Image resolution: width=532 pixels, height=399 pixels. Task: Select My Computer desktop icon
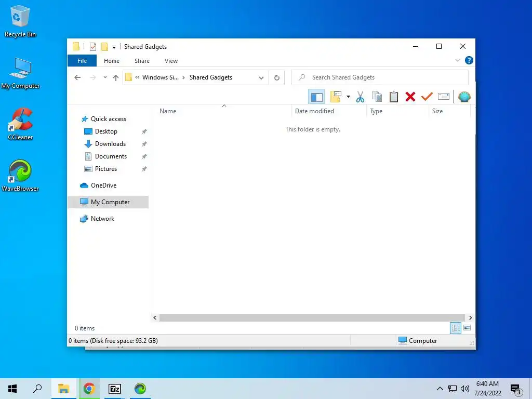(20, 73)
